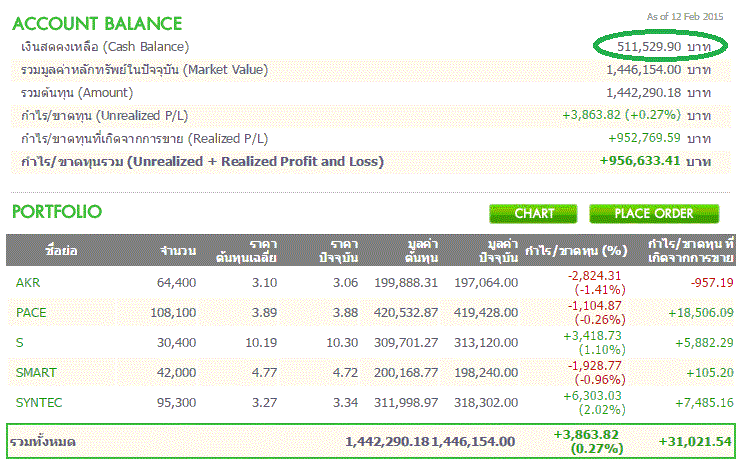Open the S stock symbol link

pyautogui.click(x=21, y=343)
